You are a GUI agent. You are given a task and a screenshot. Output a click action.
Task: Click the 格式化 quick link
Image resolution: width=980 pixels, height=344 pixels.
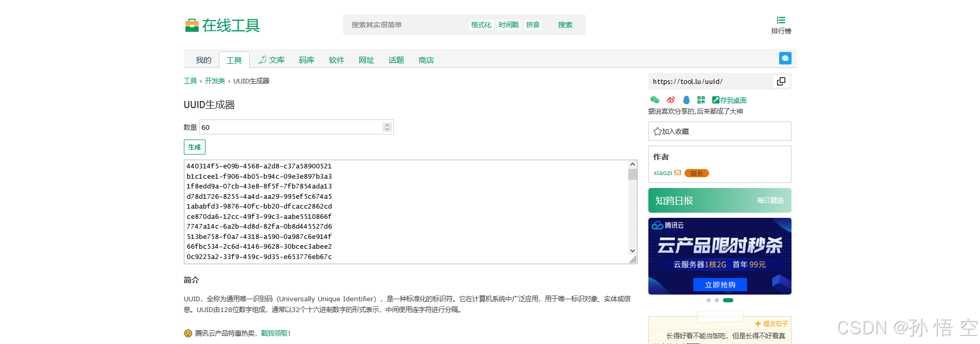click(481, 25)
